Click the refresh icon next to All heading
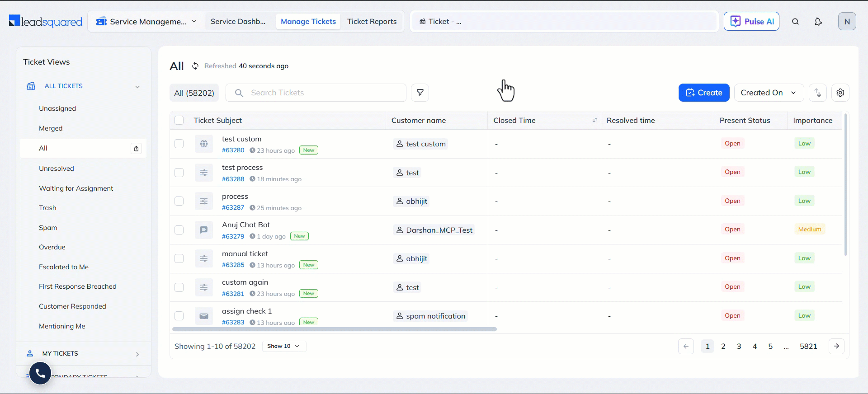Viewport: 868px width, 394px height. point(195,66)
